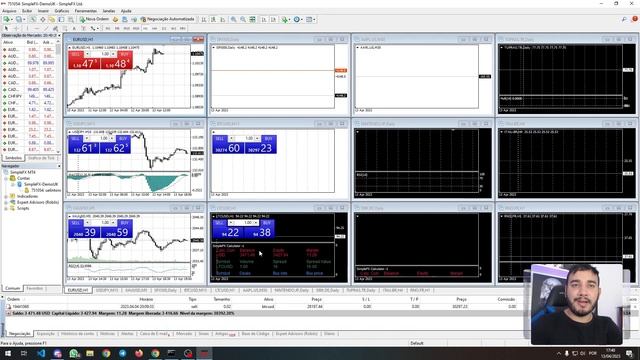640x360 pixels.
Task: Switch to LTCUSD,H1 chart tab
Action: click(x=225, y=290)
